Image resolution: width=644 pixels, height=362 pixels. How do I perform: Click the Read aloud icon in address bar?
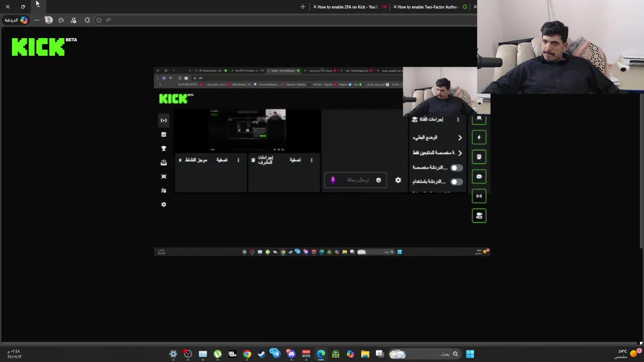(x=108, y=20)
